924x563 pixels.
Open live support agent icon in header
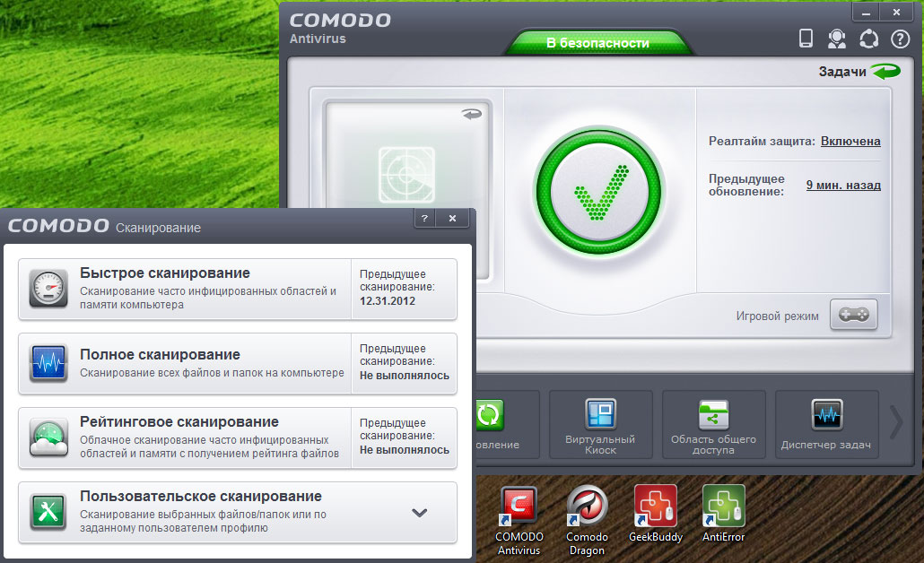coord(837,39)
